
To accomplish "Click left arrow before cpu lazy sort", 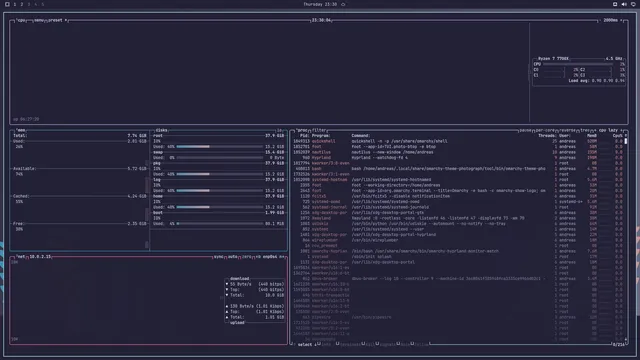I will pyautogui.click(x=595, y=130).
